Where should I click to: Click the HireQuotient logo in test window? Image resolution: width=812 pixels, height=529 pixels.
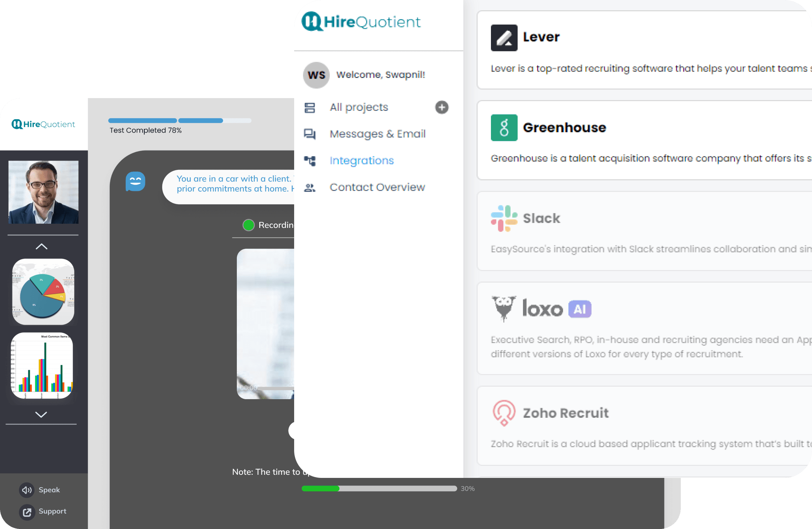click(43, 124)
